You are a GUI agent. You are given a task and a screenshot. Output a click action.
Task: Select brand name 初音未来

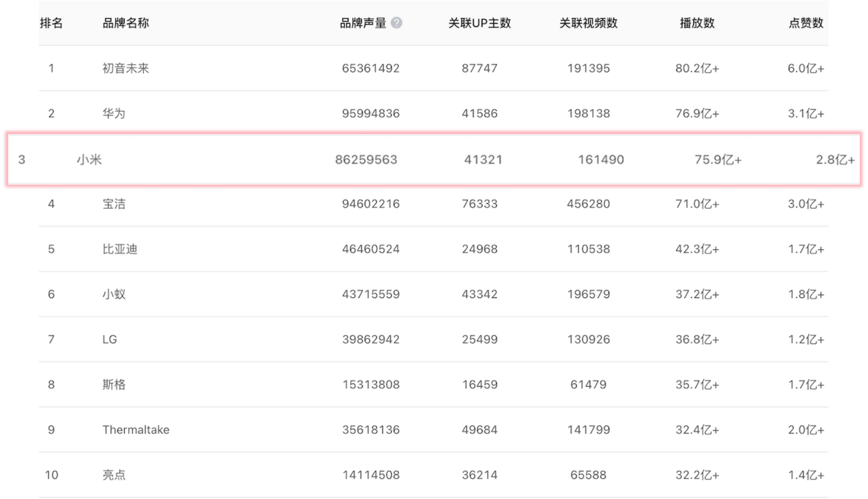tap(126, 68)
